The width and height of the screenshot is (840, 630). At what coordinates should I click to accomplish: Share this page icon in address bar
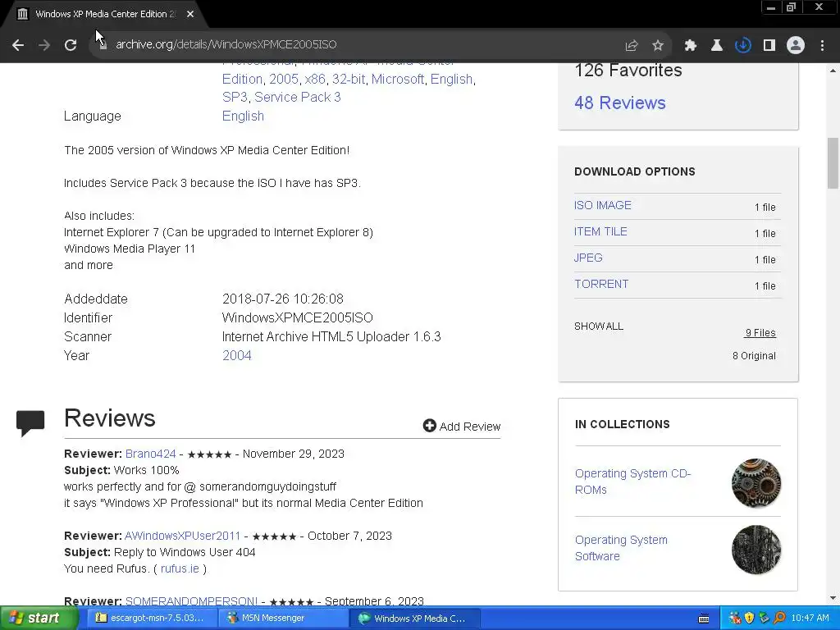click(x=632, y=46)
